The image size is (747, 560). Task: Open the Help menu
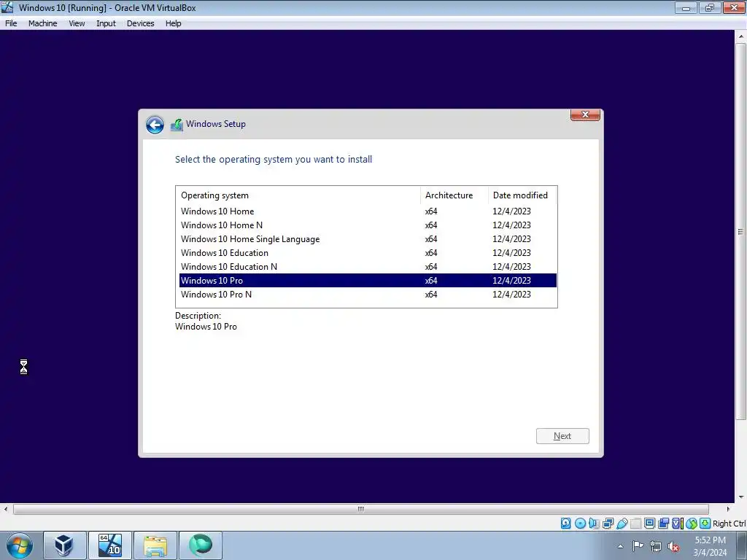174,23
